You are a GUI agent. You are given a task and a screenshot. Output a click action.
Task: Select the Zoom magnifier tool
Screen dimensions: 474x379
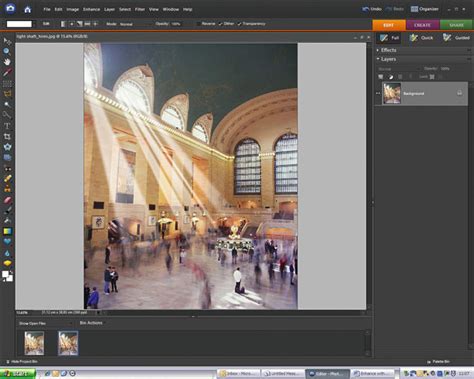coord(7,51)
